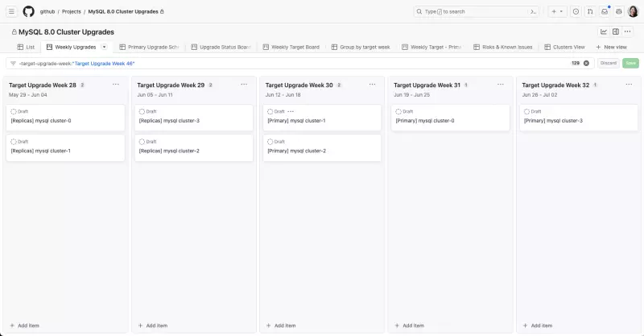Click the Discard button
Image resolution: width=644 pixels, height=336 pixels.
(x=609, y=63)
